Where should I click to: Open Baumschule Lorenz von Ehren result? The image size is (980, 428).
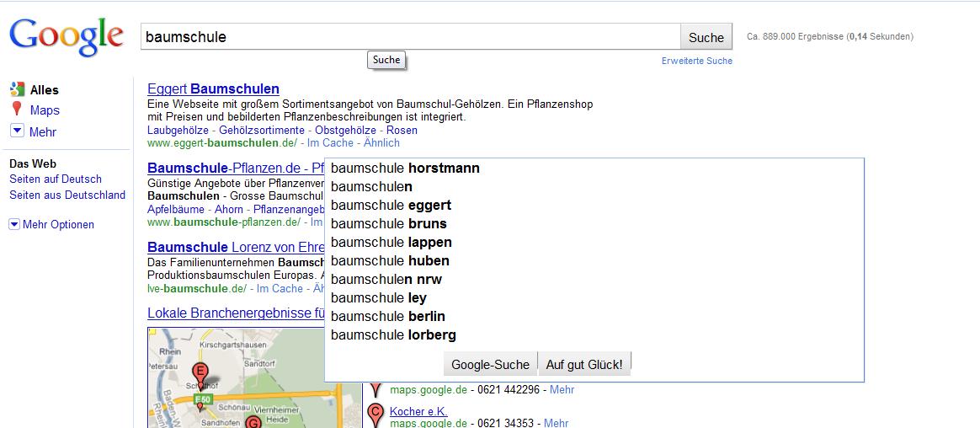(x=236, y=247)
